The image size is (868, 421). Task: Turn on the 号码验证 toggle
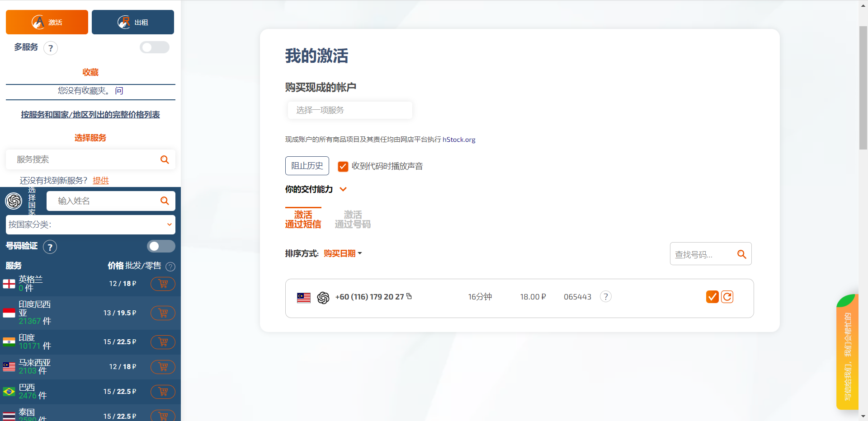160,246
